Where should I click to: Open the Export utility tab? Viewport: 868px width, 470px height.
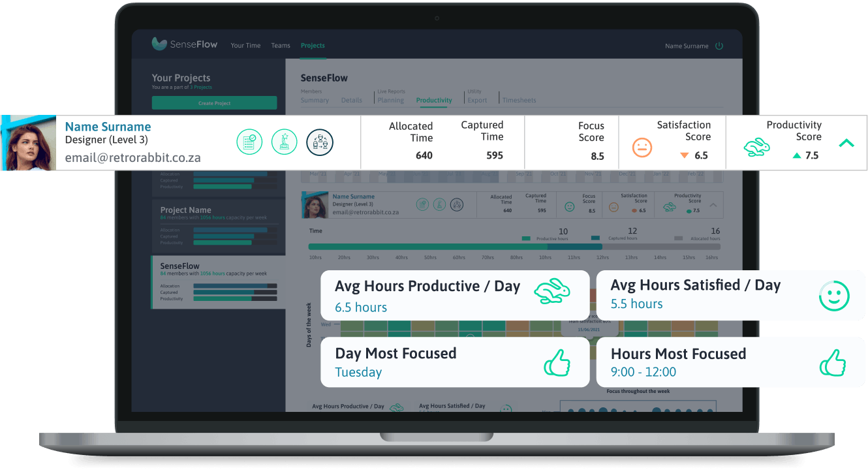pos(477,101)
